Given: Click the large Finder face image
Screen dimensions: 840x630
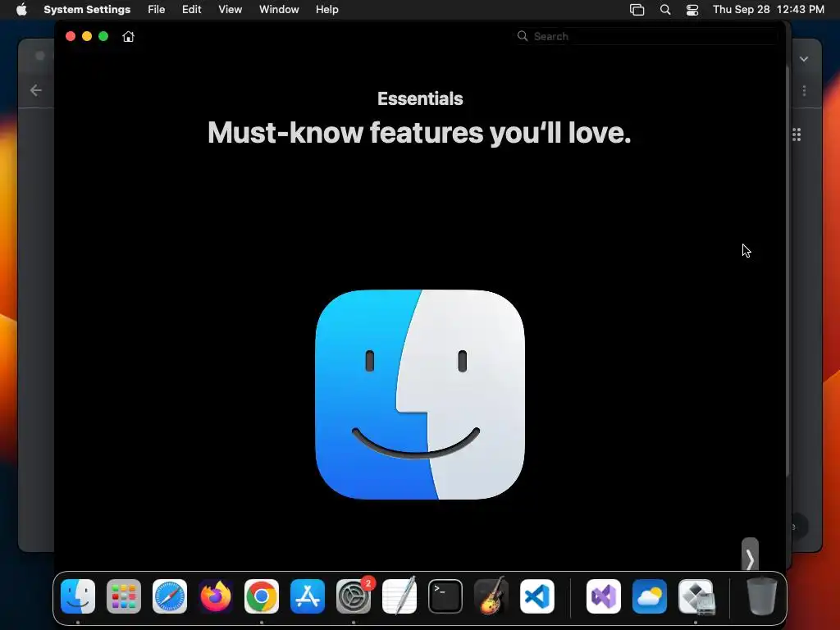Looking at the screenshot, I should [420, 395].
